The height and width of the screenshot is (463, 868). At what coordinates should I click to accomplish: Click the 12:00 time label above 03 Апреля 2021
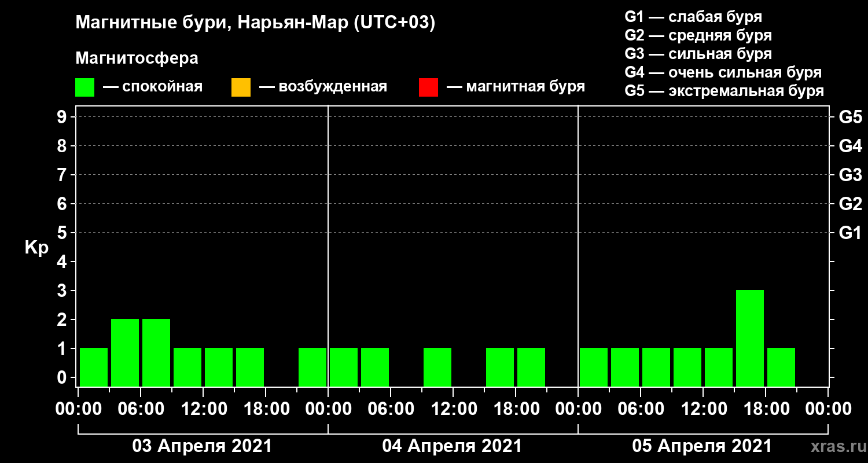[x=203, y=409]
